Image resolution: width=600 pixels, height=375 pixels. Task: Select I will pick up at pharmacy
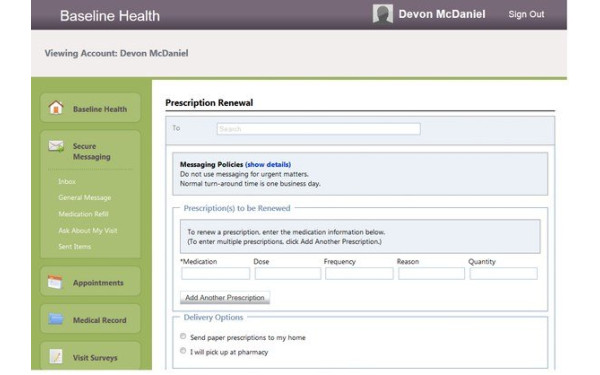pyautogui.click(x=183, y=351)
